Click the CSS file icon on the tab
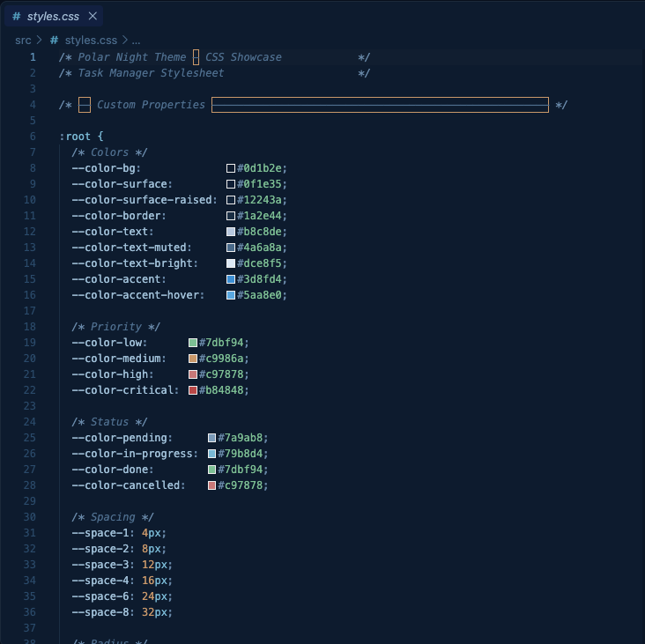 coord(17,16)
